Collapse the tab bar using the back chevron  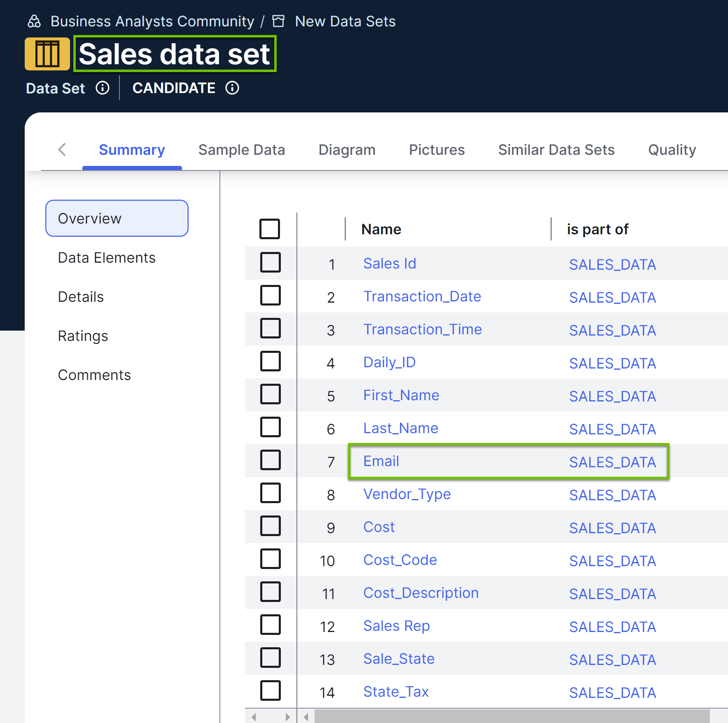pyautogui.click(x=62, y=149)
